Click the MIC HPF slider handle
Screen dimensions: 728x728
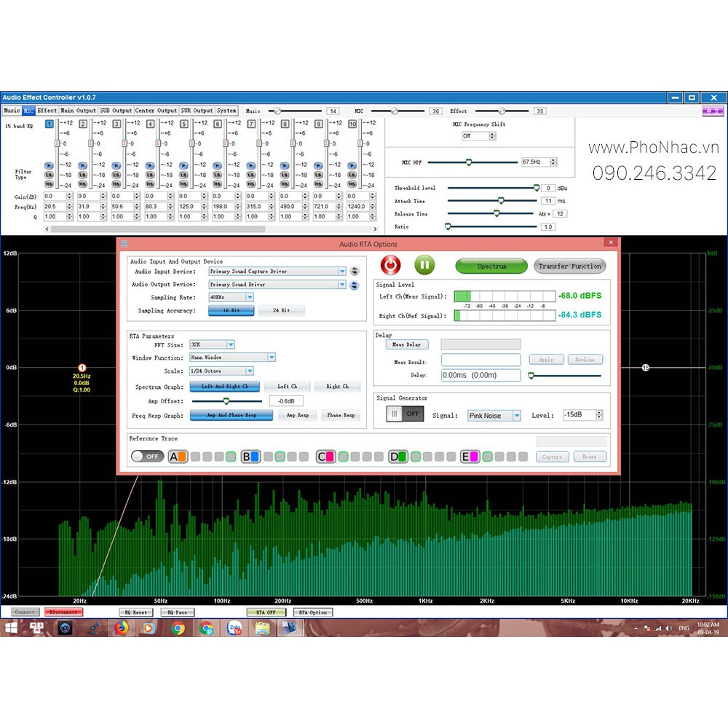coord(468,162)
